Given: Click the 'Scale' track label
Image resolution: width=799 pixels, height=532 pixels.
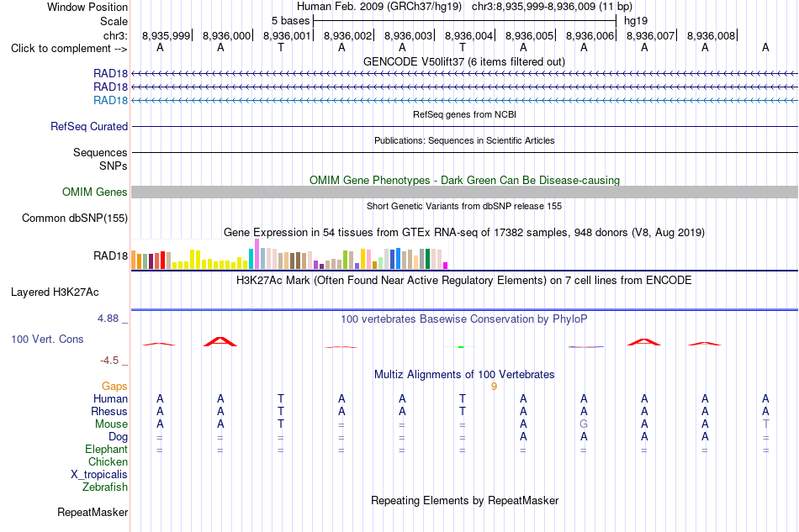Looking at the screenshot, I should coord(114,21).
